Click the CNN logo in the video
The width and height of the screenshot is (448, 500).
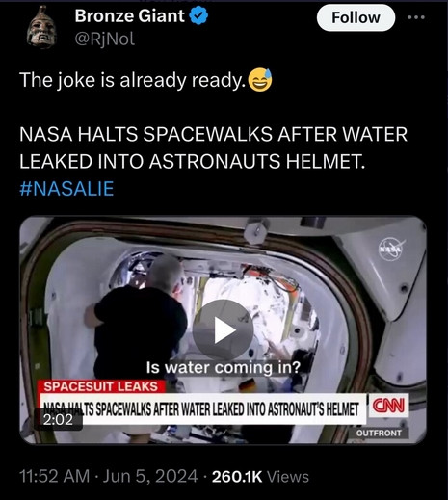(x=388, y=406)
